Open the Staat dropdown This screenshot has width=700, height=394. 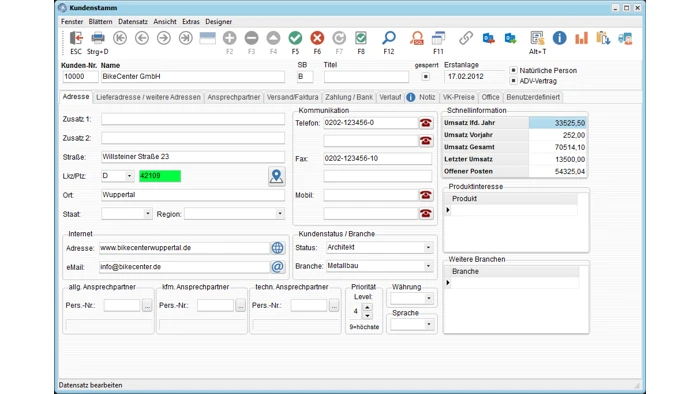(x=147, y=214)
